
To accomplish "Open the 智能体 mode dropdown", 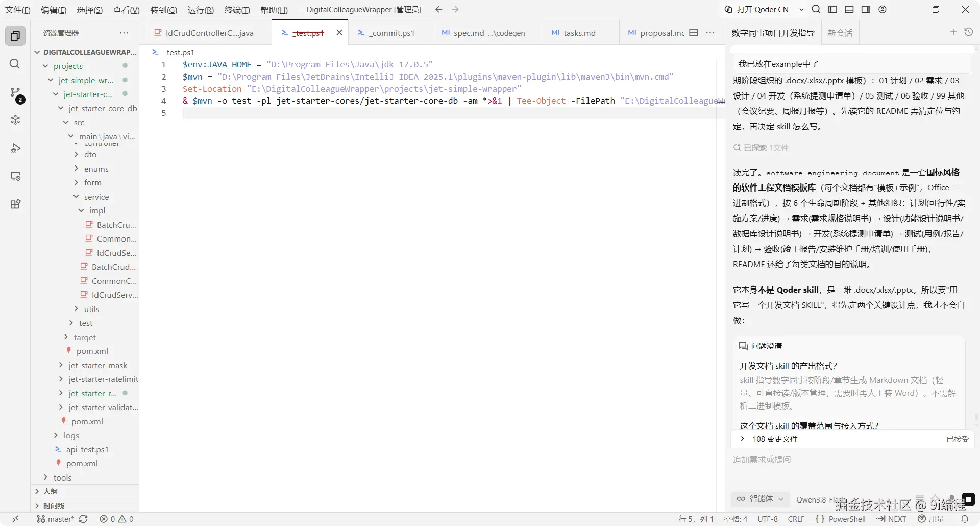I will click(760, 499).
